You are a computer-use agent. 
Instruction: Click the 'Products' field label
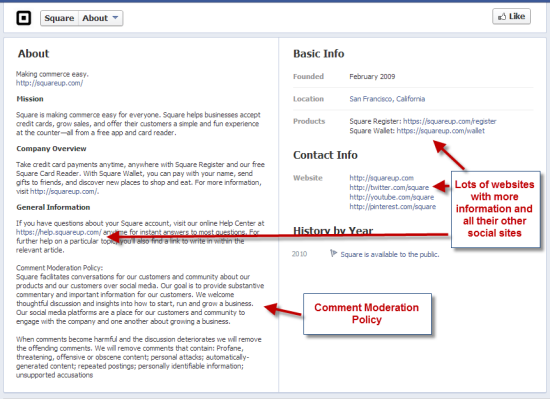coord(309,121)
